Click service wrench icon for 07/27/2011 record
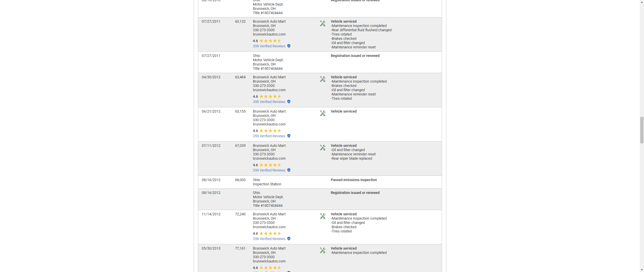 click(323, 23)
